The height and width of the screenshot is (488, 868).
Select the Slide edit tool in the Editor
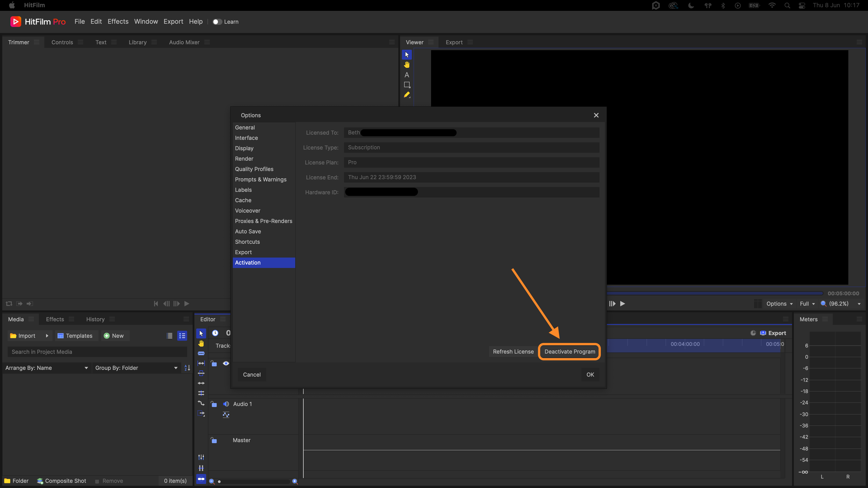click(x=201, y=373)
